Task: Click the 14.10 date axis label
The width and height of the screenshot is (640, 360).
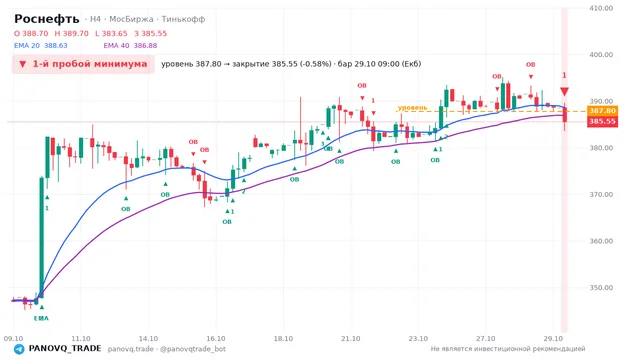Action: 148,339
